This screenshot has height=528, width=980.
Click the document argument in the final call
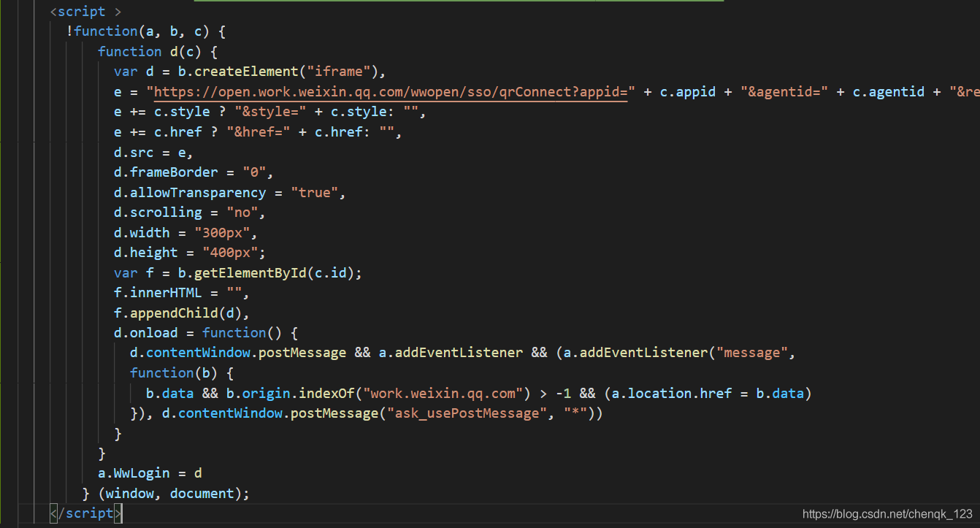[x=202, y=494]
